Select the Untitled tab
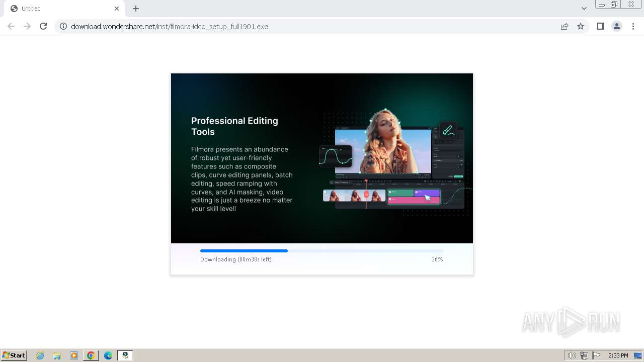 (64, 9)
